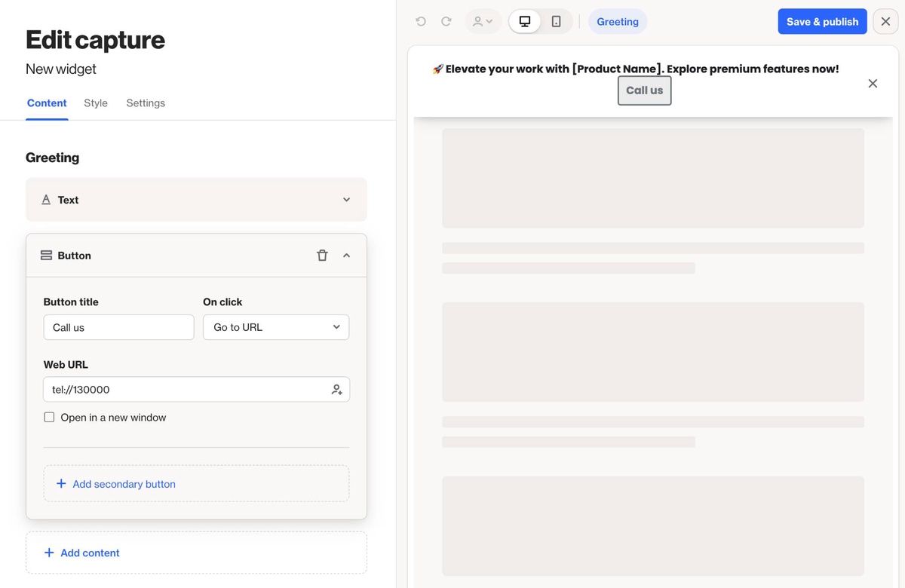Expand the Text section chevron
The width and height of the screenshot is (905, 588).
[347, 200]
